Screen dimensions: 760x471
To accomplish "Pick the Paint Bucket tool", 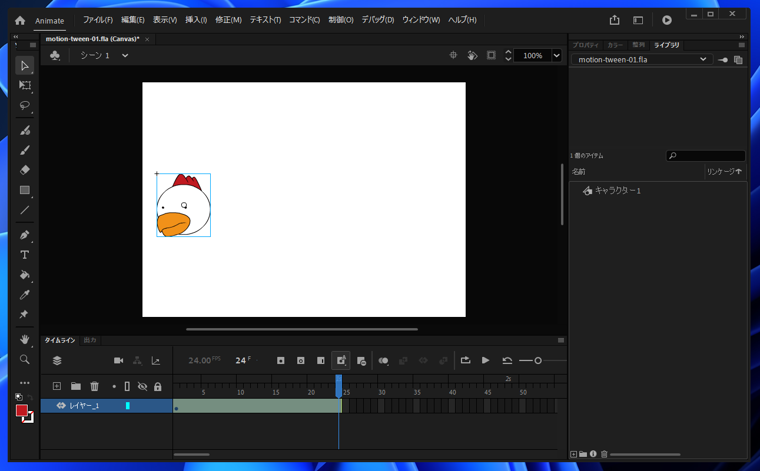I will tap(25, 275).
